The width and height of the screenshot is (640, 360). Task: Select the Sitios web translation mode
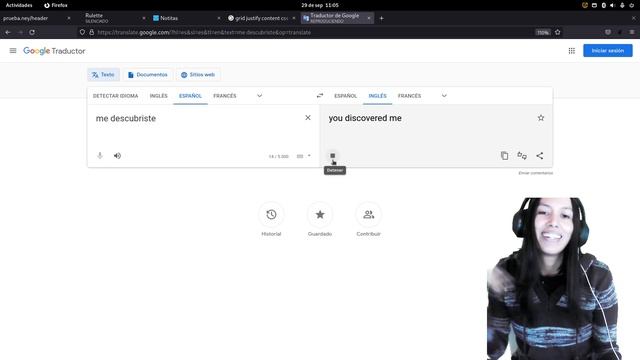[x=198, y=75]
